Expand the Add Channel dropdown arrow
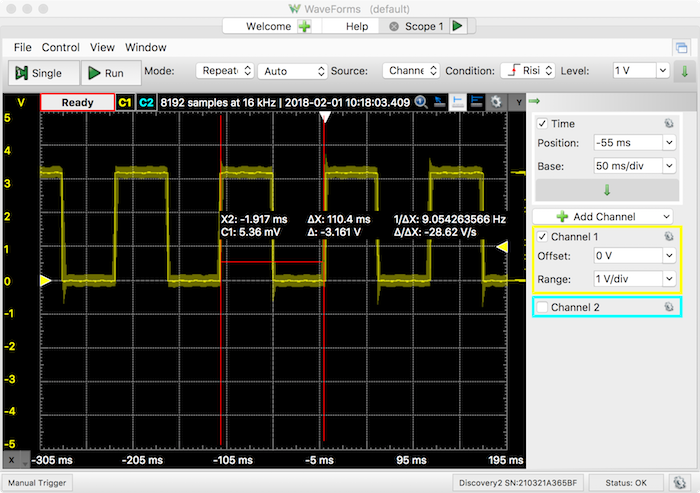The width and height of the screenshot is (700, 493). (x=666, y=217)
